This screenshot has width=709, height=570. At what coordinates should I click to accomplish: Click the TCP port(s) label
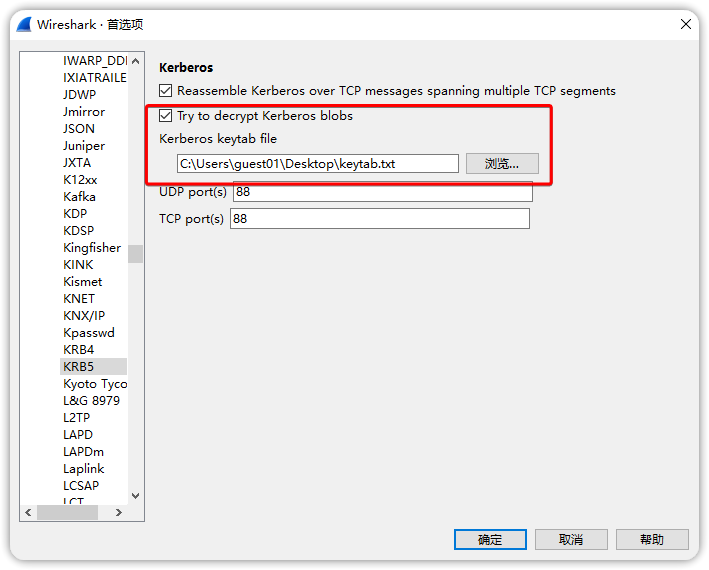(191, 219)
